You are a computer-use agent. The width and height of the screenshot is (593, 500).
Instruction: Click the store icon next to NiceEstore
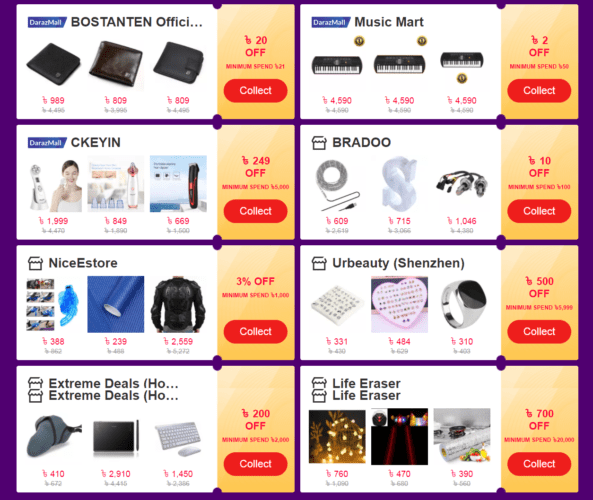point(35,263)
